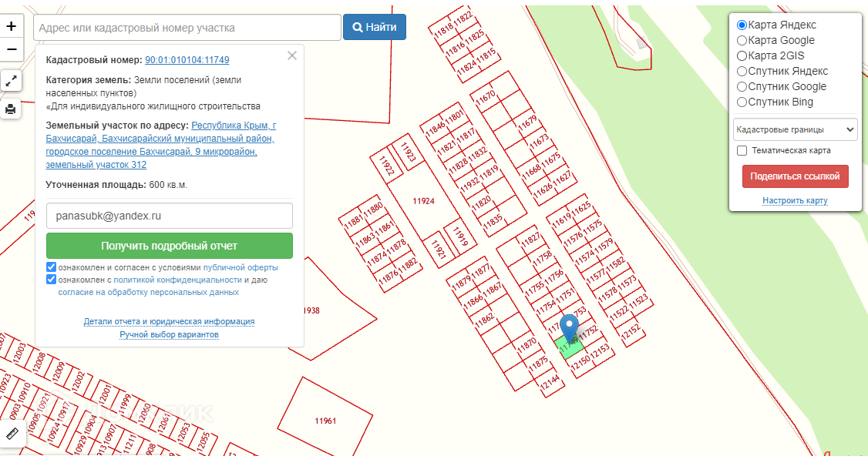Select parcel 11919 on the map
The height and width of the screenshot is (456, 868).
tap(460, 236)
